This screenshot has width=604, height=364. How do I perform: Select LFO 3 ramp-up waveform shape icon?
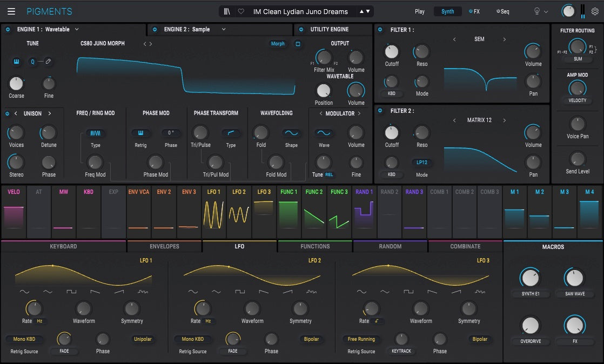tap(456, 292)
